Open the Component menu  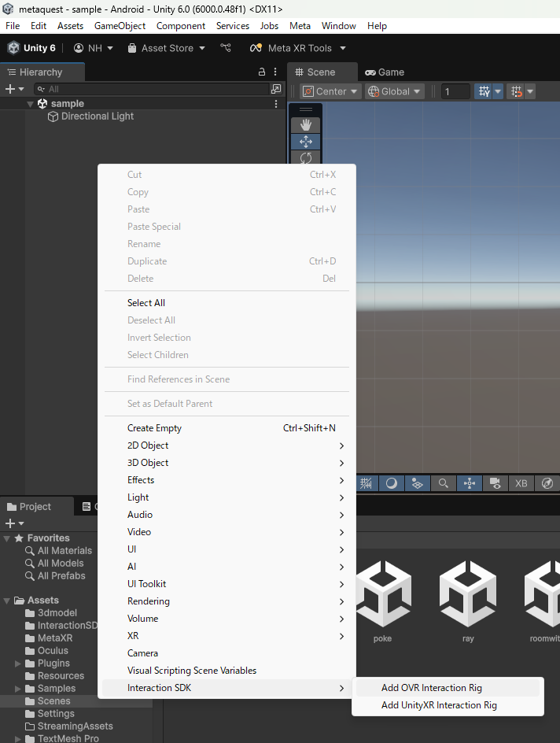tap(181, 26)
